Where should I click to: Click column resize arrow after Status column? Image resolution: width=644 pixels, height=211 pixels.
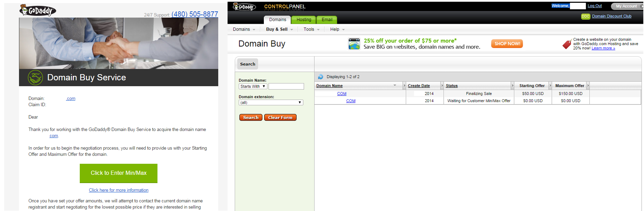click(x=512, y=86)
